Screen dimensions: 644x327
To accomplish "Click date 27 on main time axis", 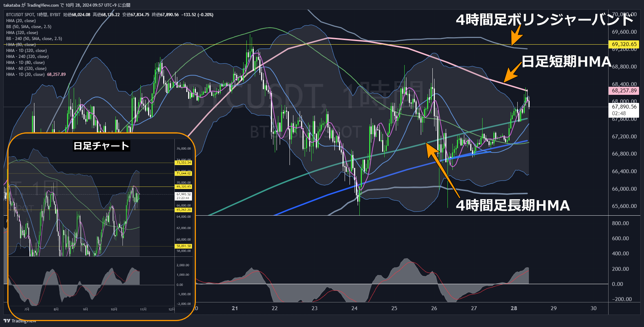I will tap(474, 308).
